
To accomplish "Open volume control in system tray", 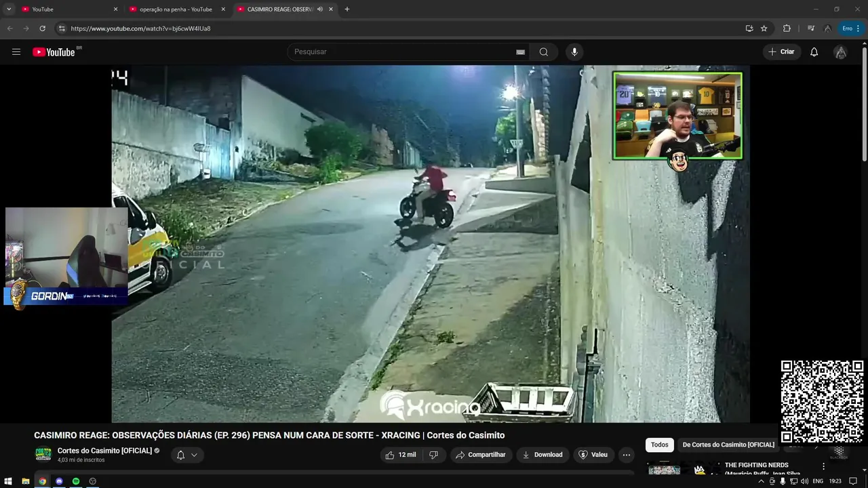I will pyautogui.click(x=804, y=481).
